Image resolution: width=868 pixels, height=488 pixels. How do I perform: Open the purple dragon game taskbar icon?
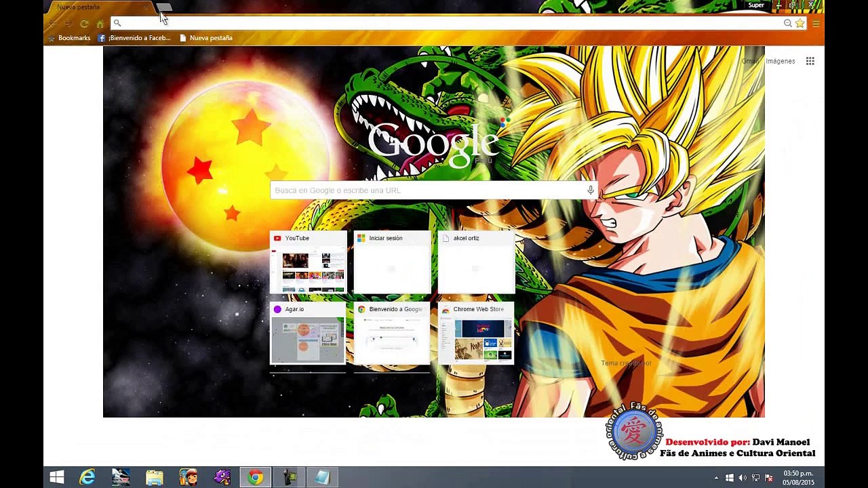click(222, 477)
